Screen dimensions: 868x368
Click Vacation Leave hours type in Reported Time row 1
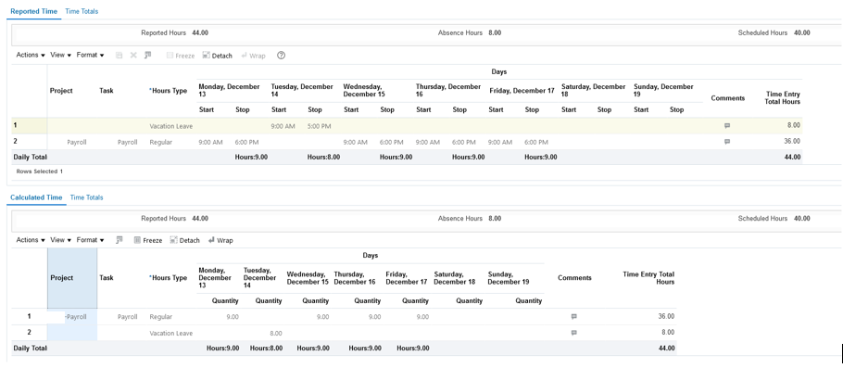(171, 126)
